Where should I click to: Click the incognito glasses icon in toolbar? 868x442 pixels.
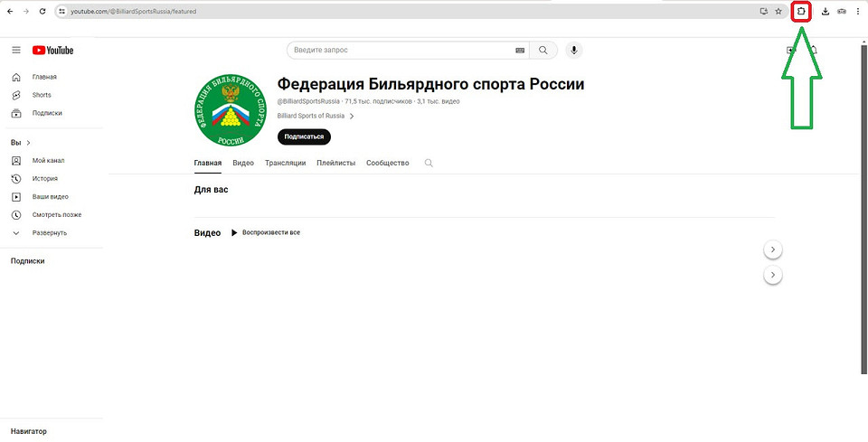842,11
